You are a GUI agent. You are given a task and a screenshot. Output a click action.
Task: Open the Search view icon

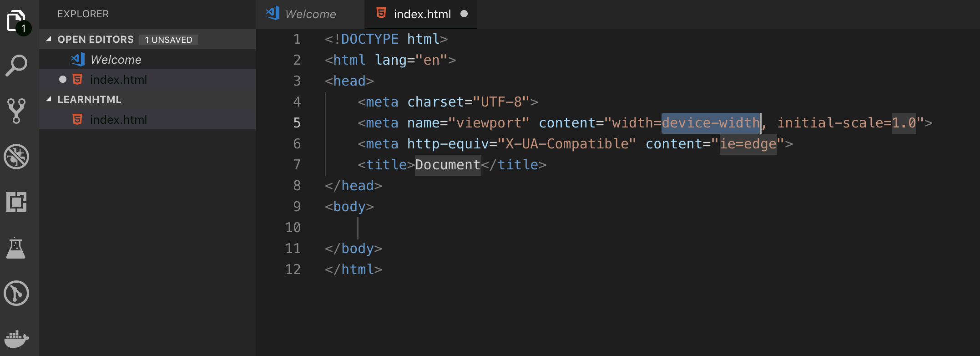click(x=16, y=66)
